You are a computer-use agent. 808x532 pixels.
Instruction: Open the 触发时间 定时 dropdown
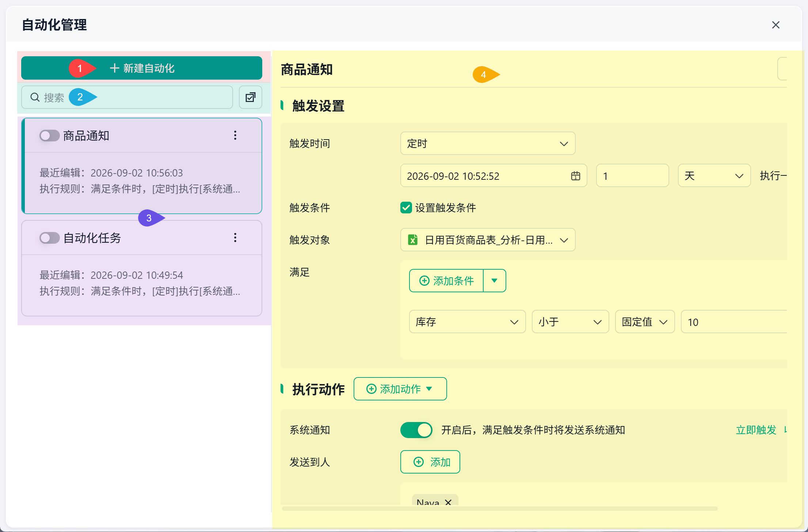tap(488, 144)
